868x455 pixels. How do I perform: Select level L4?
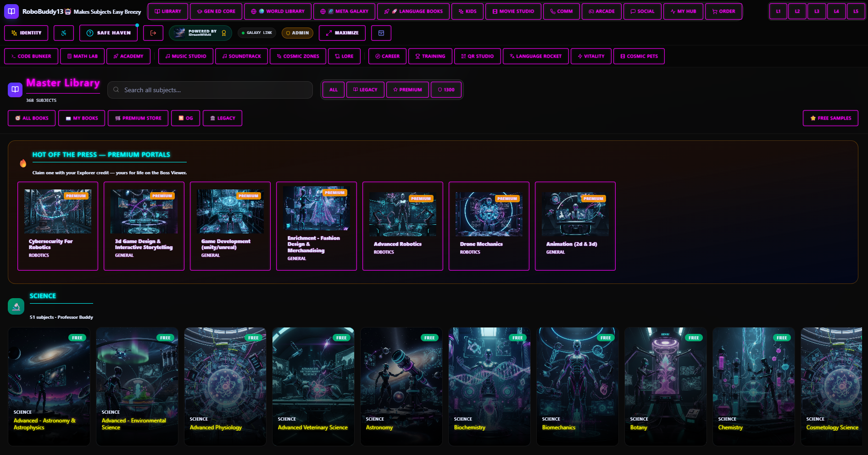(836, 11)
